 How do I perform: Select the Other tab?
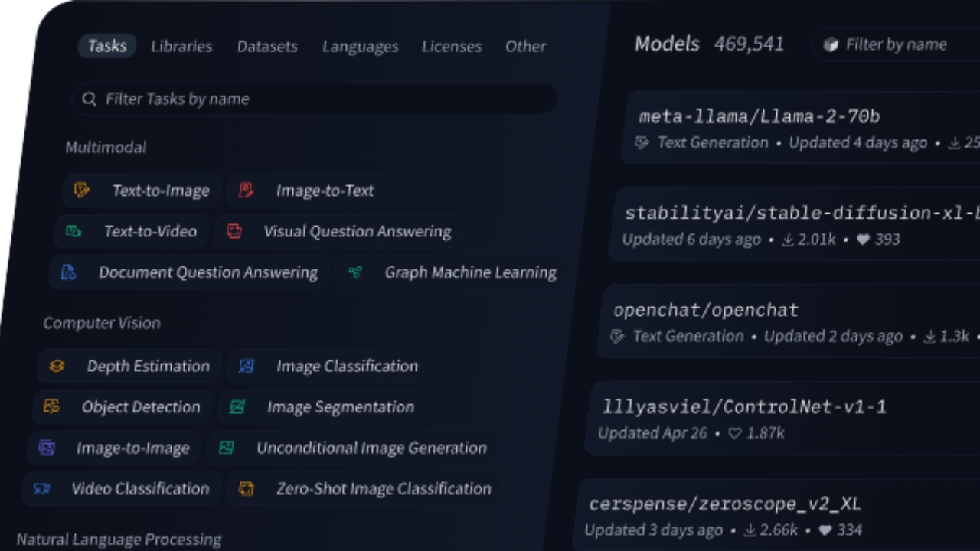click(525, 46)
